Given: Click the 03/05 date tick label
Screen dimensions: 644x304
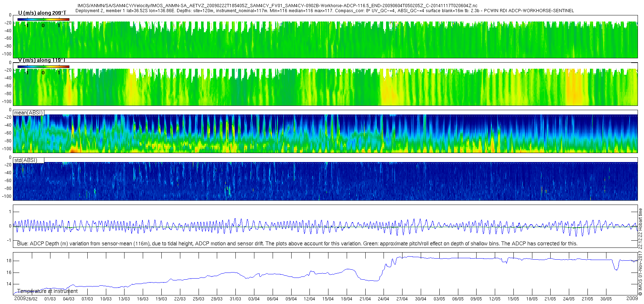Looking at the screenshot, I should [x=439, y=299].
